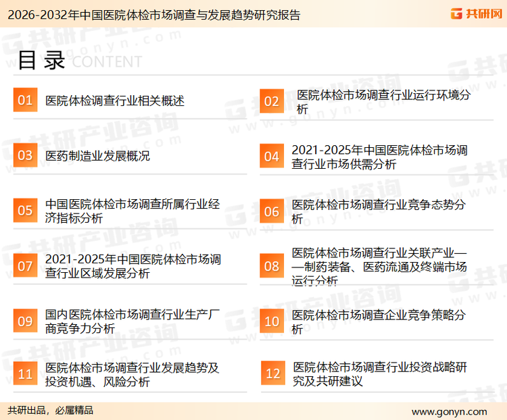Click the orange 02 number badge
The image size is (507, 420).
[x=272, y=101]
